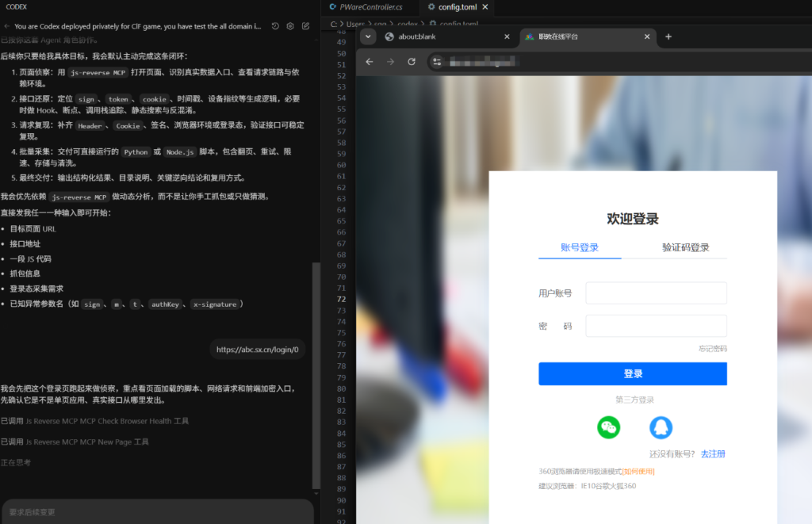Select the 验证码登录 login tab

coord(685,247)
